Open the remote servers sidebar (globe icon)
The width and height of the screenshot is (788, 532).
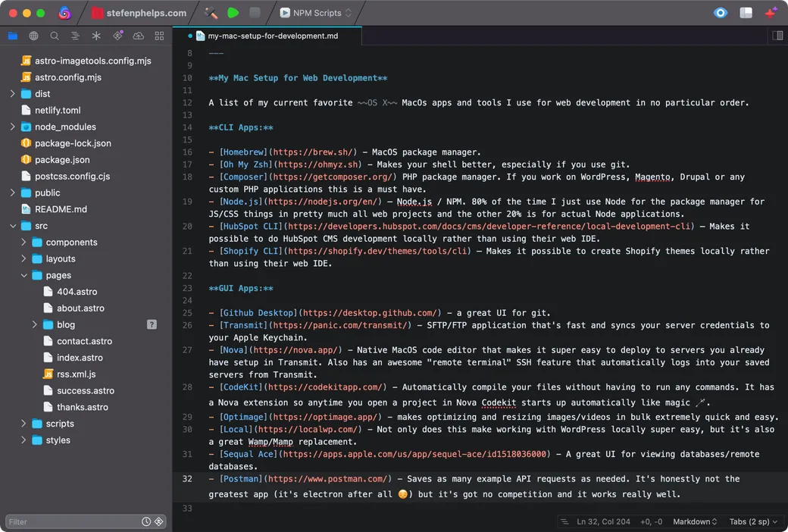[33, 36]
